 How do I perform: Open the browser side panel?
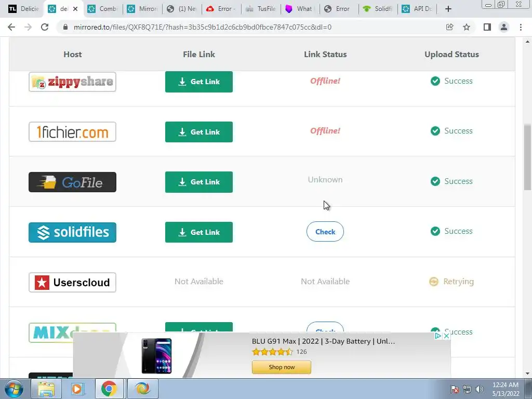point(487,27)
